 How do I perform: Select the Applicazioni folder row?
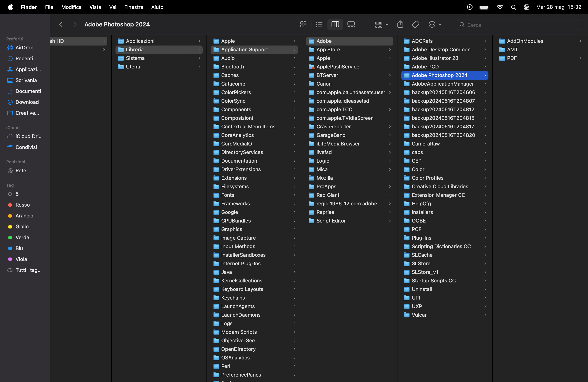click(159, 41)
